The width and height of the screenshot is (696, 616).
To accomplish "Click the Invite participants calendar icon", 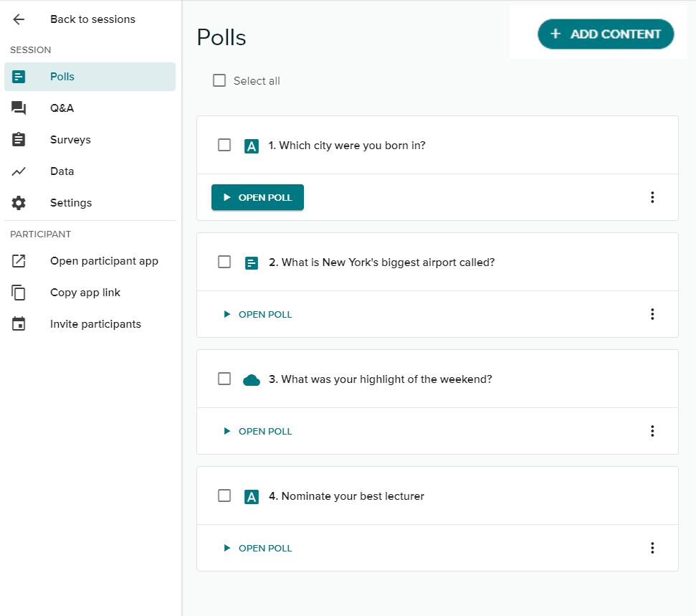I will (19, 323).
